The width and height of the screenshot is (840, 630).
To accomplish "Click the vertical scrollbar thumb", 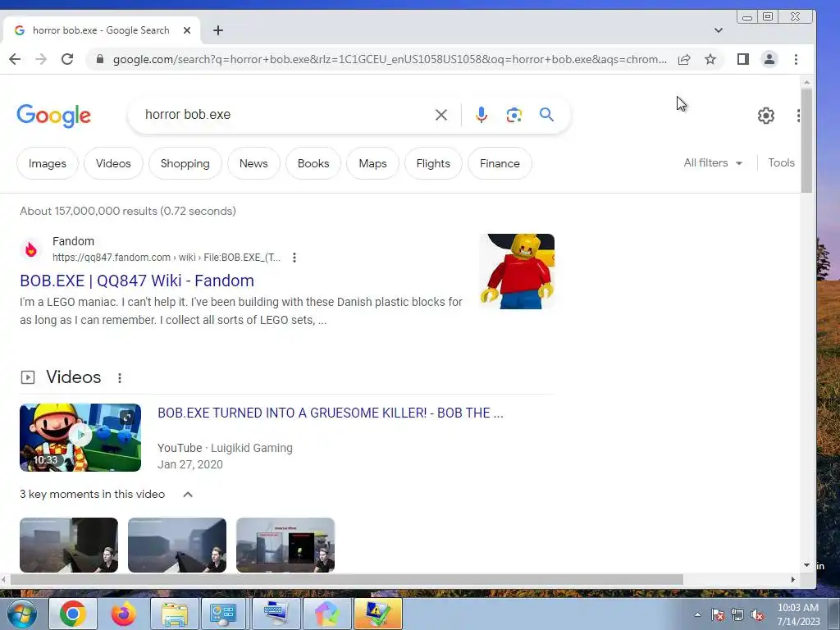I will tap(807, 140).
